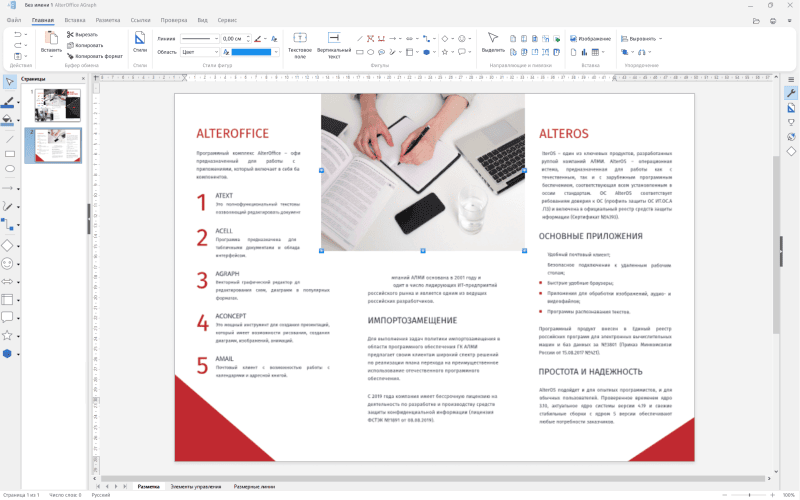Image resolution: width=800 pixels, height=500 pixels.
Task: Select the diamond basic shapes tool in left toolbar
Action: click(7, 245)
